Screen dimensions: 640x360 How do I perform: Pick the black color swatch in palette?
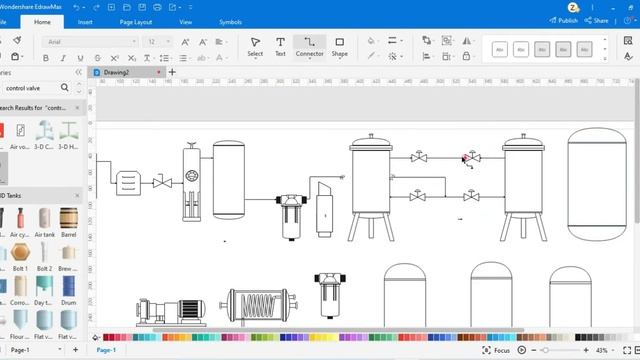578,337
